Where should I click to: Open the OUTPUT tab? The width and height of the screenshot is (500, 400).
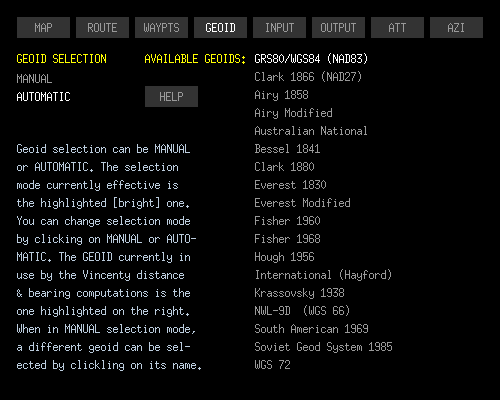coord(338,28)
